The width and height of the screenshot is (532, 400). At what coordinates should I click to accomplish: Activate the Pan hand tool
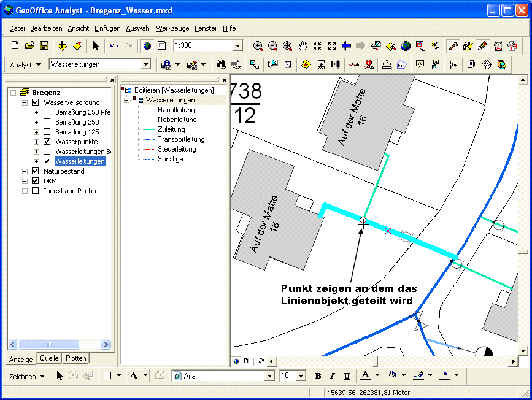(303, 46)
